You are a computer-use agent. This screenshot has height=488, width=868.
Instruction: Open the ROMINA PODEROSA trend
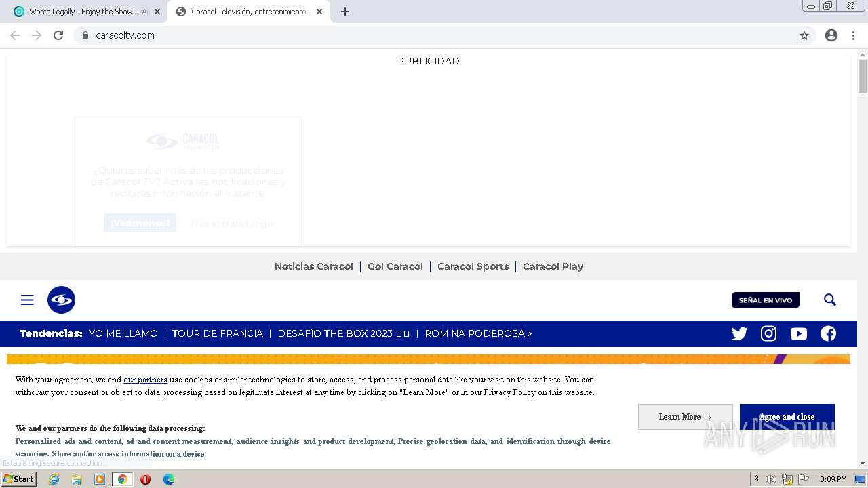(x=478, y=333)
